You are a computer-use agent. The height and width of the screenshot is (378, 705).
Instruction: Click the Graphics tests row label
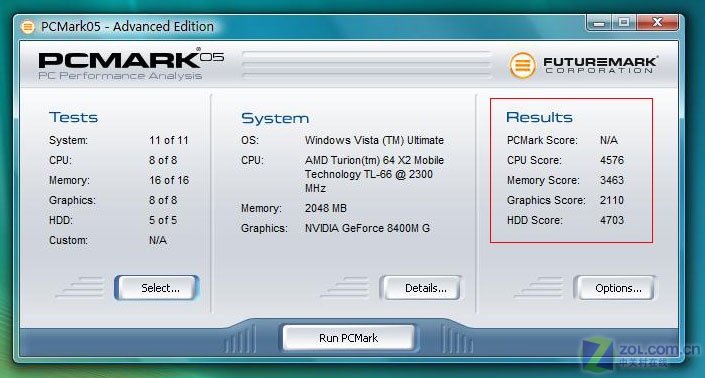pos(72,200)
